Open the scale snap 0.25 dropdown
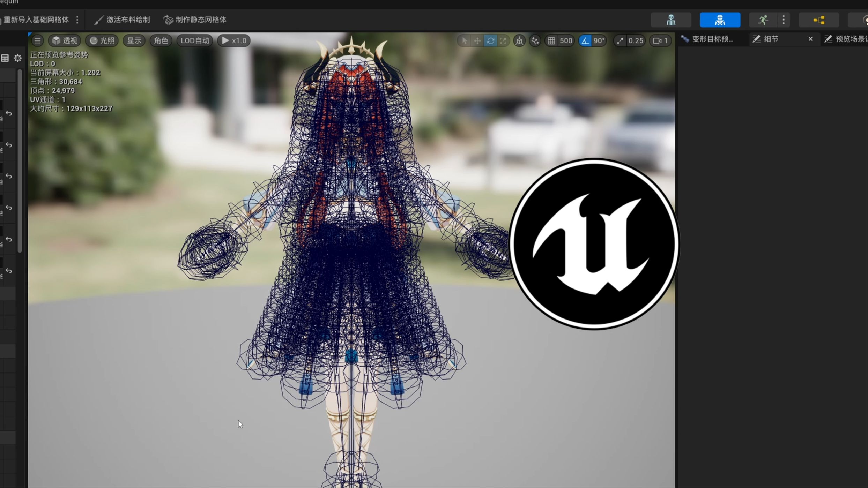 click(x=636, y=41)
